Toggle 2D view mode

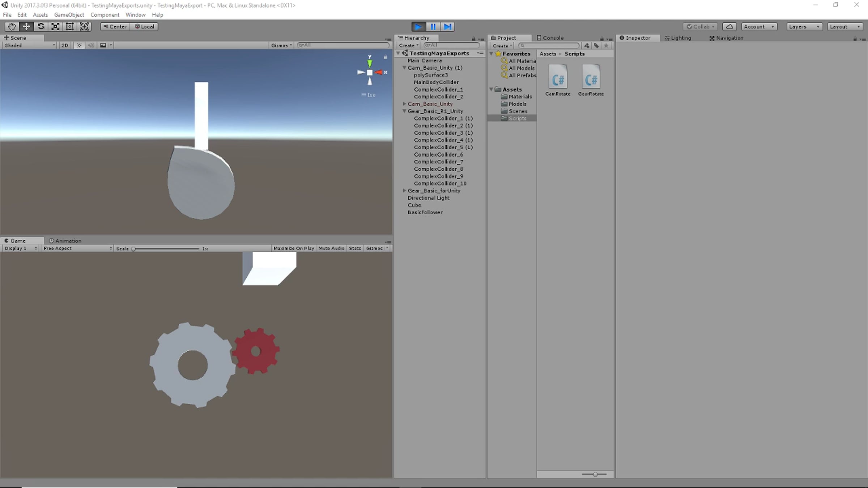[65, 45]
